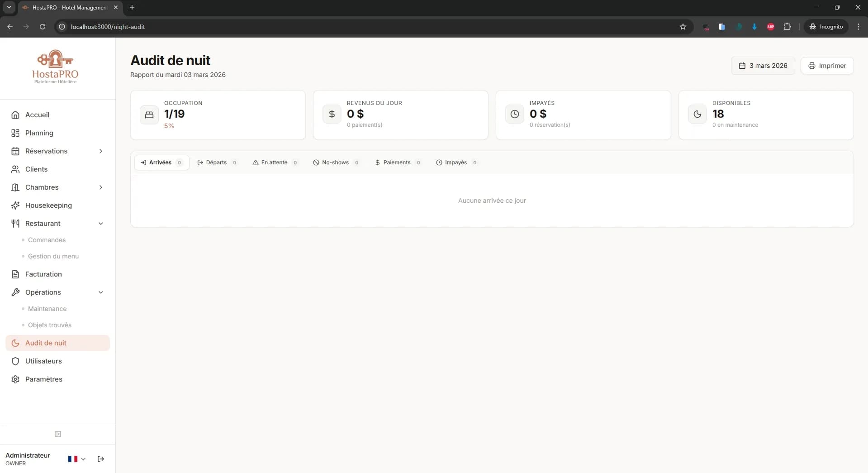Click the Imprimer button
This screenshot has width=868, height=473.
click(x=827, y=66)
